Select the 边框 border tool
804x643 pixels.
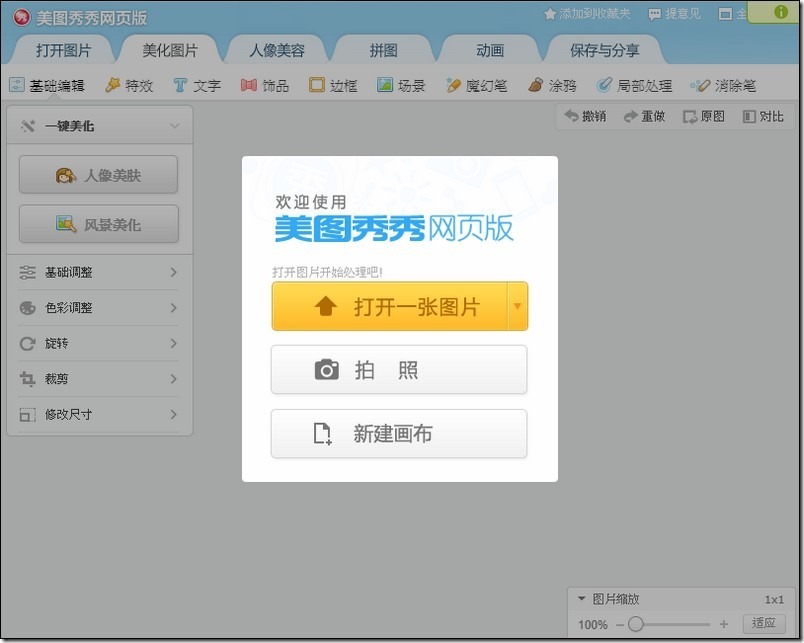click(x=333, y=85)
